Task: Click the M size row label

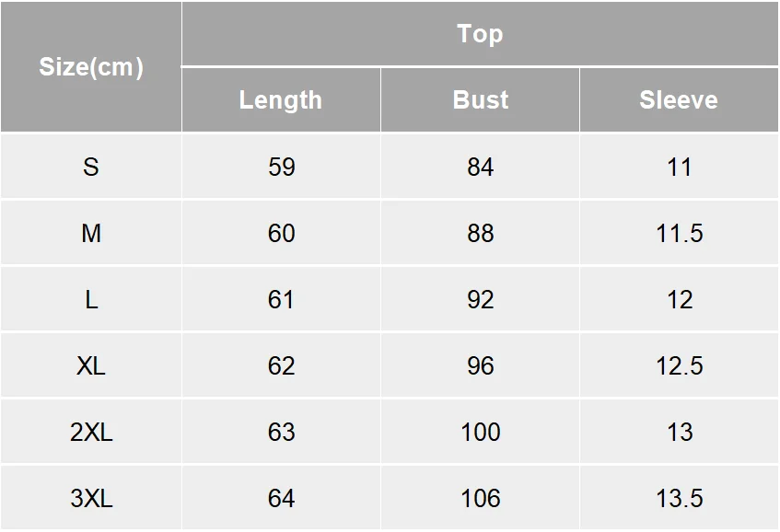Action: pyautogui.click(x=91, y=233)
